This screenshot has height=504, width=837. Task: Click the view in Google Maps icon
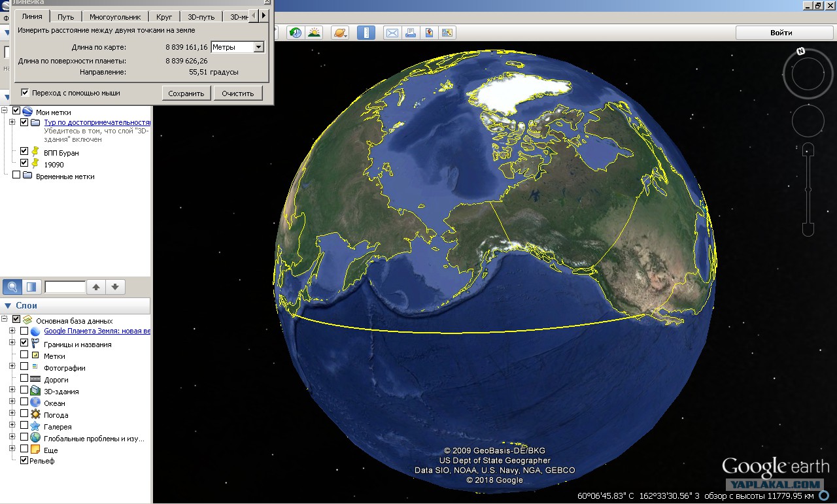(x=429, y=33)
